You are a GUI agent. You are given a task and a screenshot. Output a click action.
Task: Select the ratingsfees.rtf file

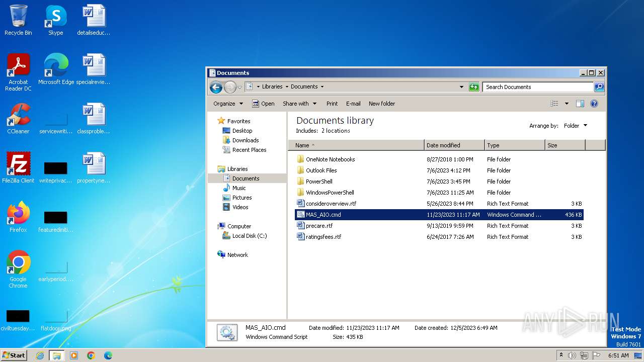pos(439,237)
